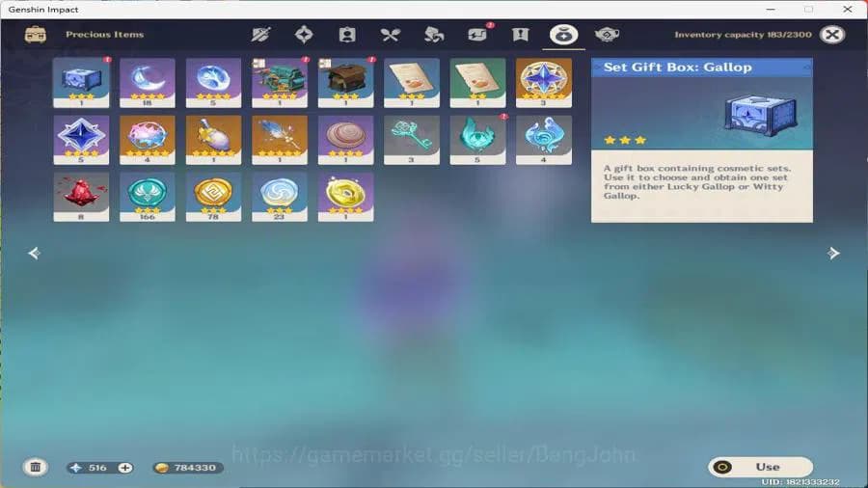This screenshot has width=868, height=488.
Task: Switch to the Food tab
Action: tap(391, 35)
